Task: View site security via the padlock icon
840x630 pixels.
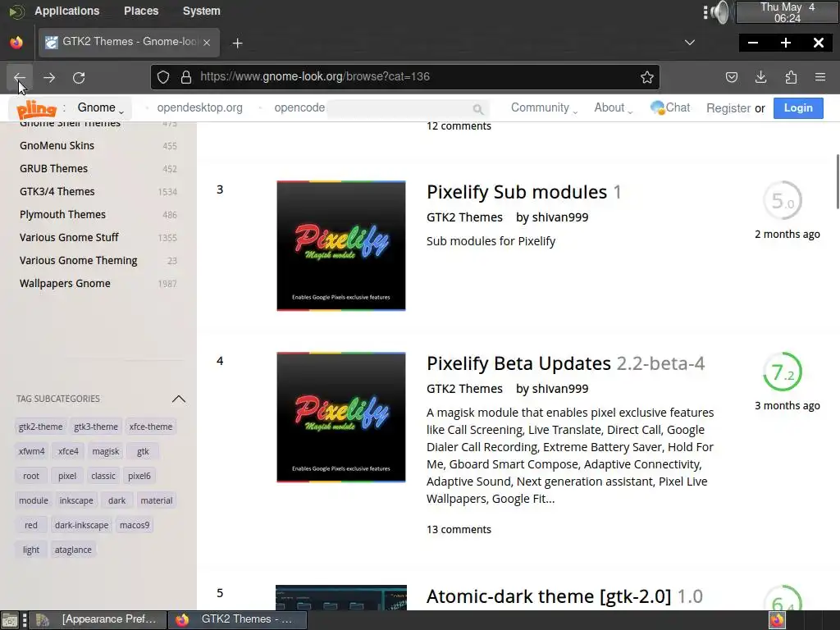Action: coord(186,77)
